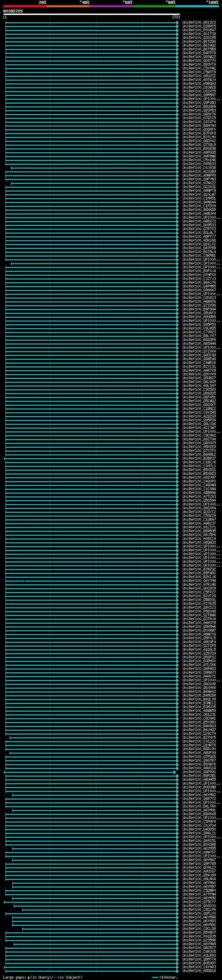Click the 379 end position label
The image size is (222, 980).
coord(175,17)
